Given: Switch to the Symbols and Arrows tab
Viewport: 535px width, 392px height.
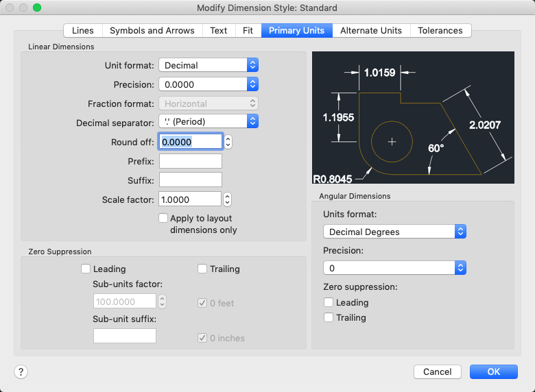Looking at the screenshot, I should (152, 31).
